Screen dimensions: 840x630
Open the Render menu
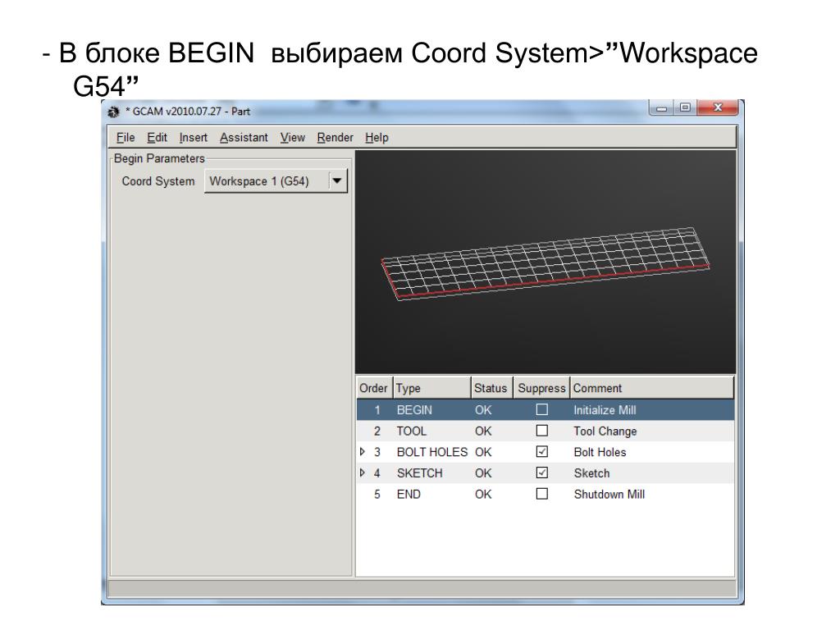335,138
